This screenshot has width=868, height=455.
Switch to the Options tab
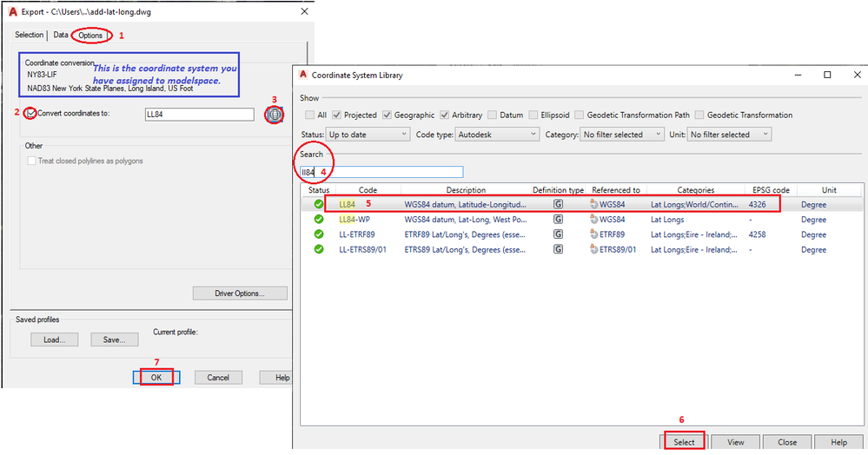pyautogui.click(x=90, y=36)
